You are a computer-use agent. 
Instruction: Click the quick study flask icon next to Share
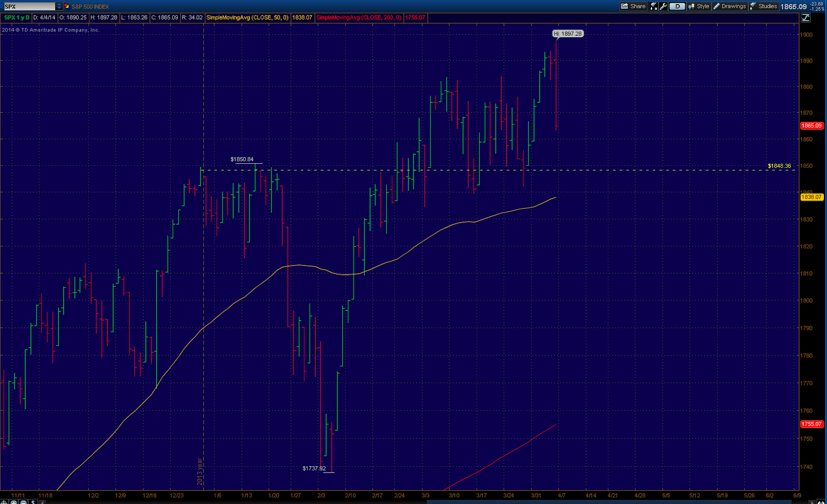coord(654,6)
